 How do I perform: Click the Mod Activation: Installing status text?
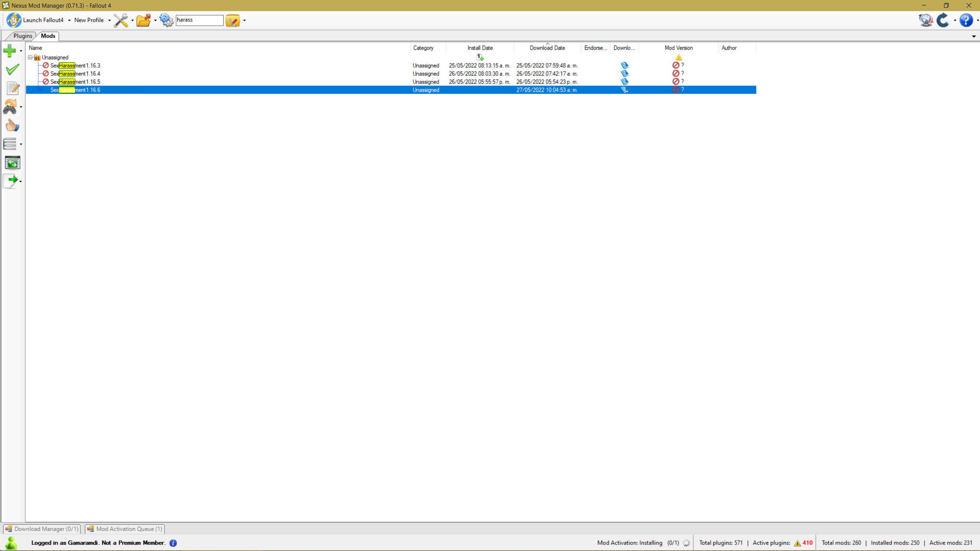tap(630, 543)
